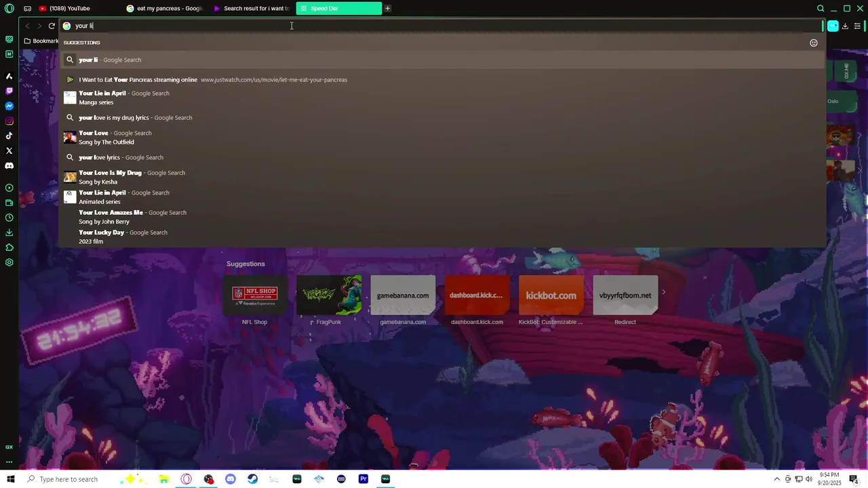Choose 'Your Love' Song by The Outfield suggestion
This screenshot has width=868, height=488.
[442, 138]
